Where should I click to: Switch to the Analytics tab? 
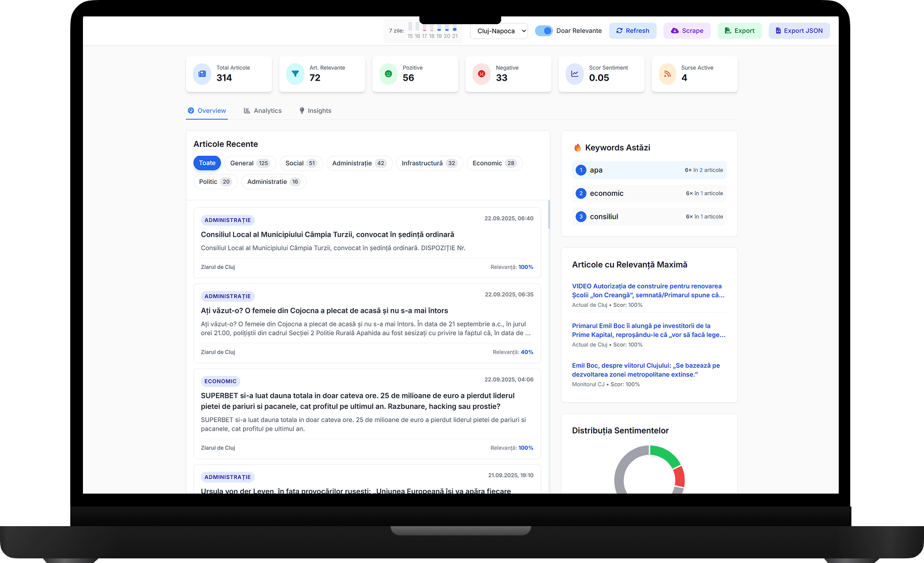pyautogui.click(x=263, y=111)
